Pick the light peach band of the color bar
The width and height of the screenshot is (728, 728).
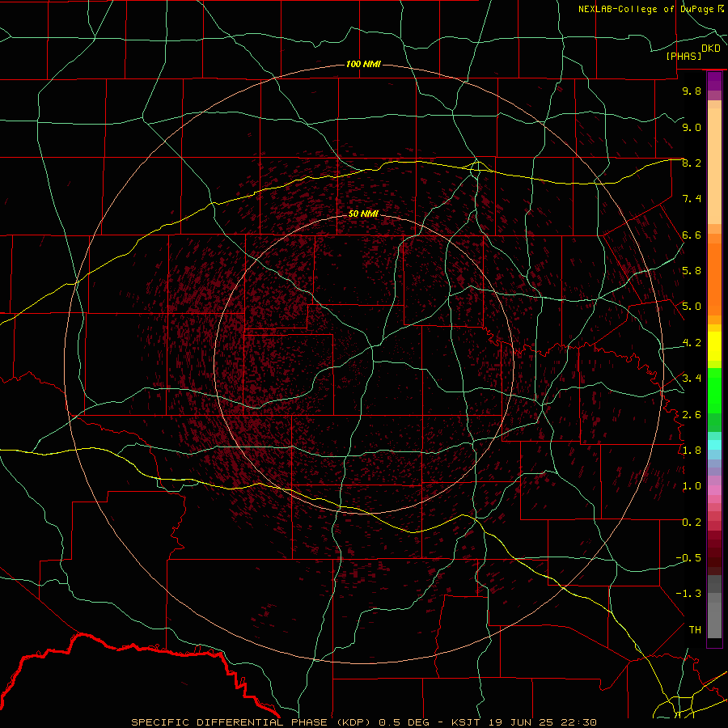(714, 167)
